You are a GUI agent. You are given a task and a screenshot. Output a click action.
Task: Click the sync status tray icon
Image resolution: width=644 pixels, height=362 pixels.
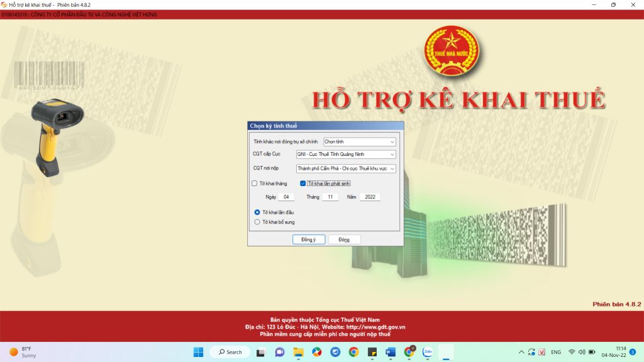pyautogui.click(x=531, y=352)
